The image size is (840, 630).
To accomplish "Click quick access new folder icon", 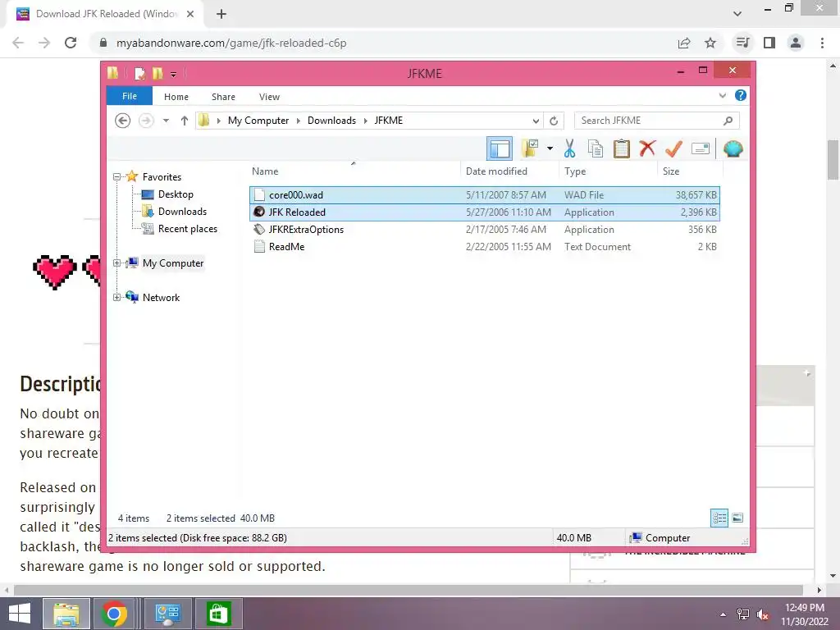I will pyautogui.click(x=157, y=73).
